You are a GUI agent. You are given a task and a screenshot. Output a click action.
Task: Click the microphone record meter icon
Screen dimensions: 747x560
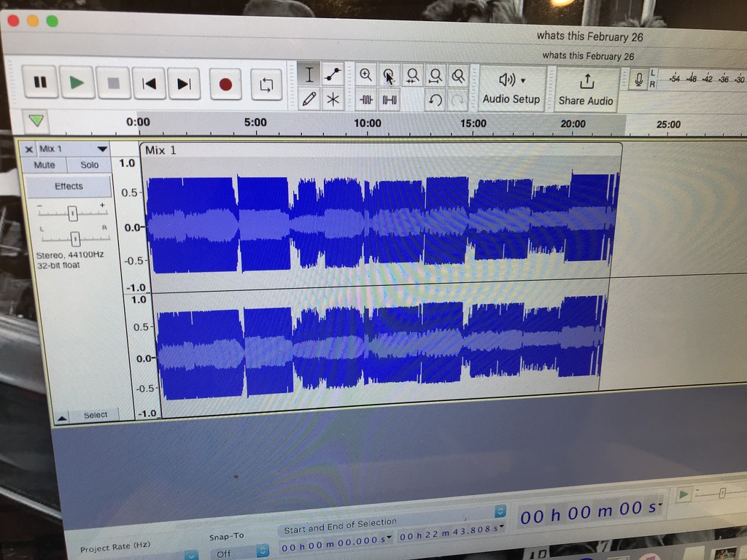pos(639,79)
